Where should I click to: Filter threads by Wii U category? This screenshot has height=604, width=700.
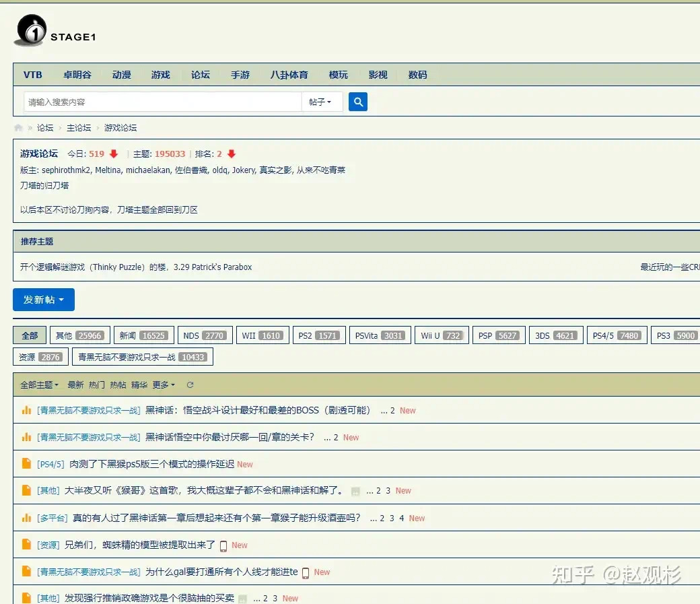[x=442, y=335]
